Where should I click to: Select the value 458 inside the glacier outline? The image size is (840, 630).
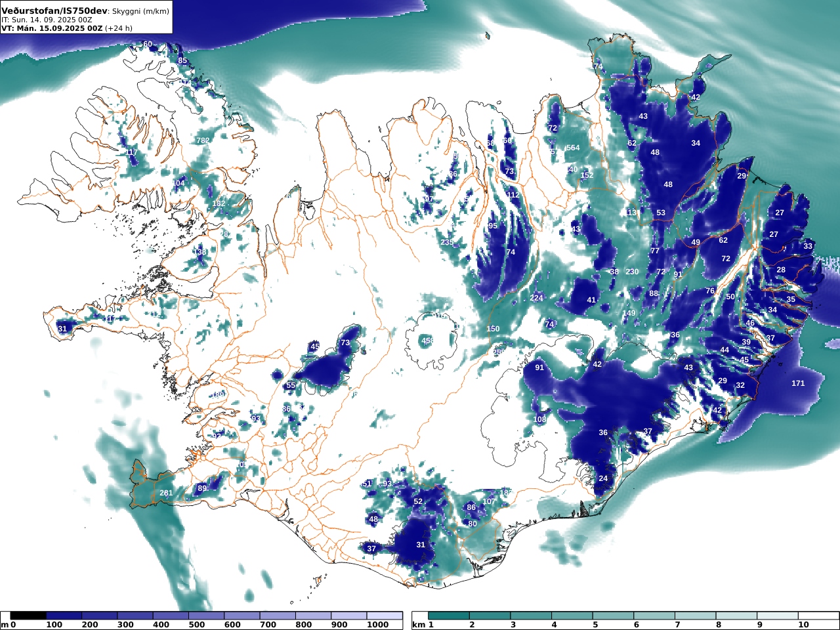[x=428, y=341]
